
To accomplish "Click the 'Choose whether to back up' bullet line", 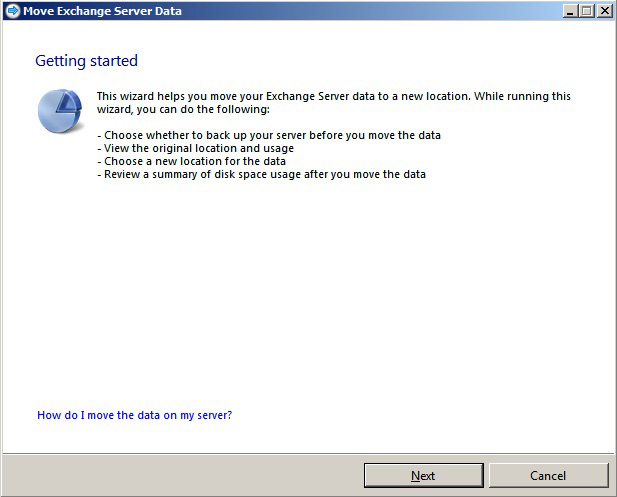I will click(268, 135).
